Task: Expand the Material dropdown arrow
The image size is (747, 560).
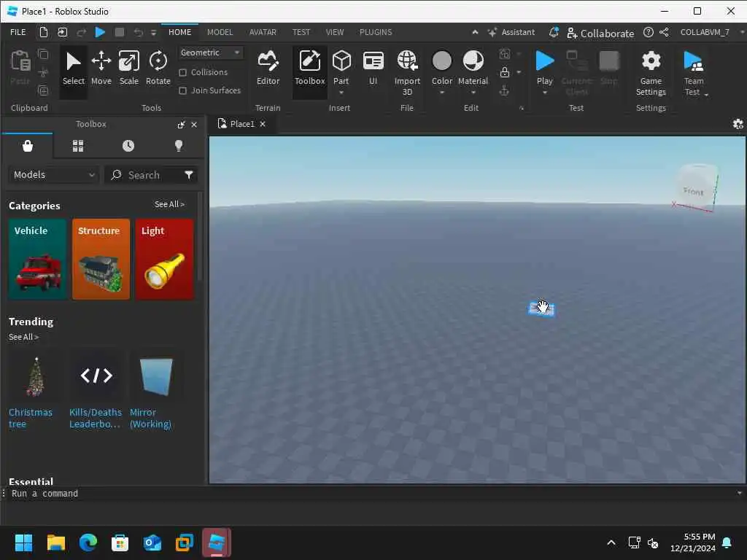Action: click(473, 93)
